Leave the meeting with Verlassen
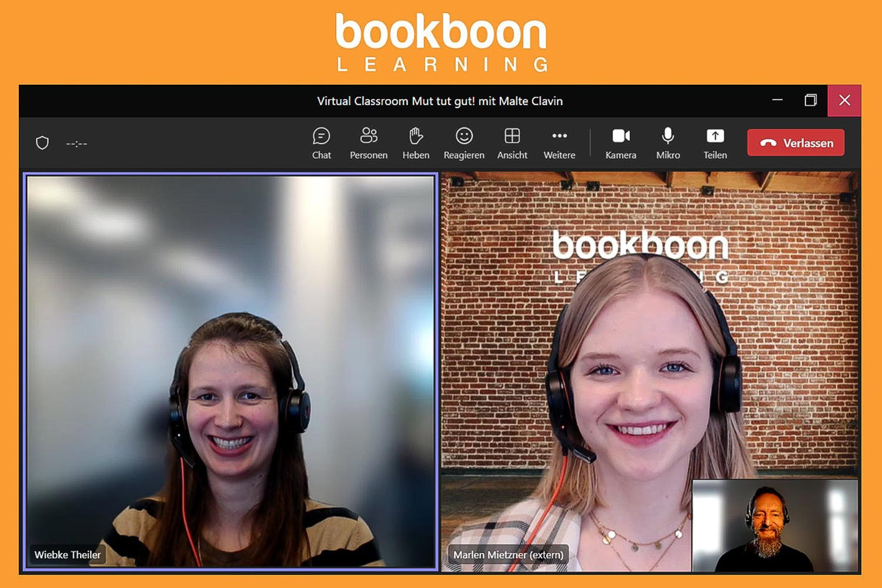Screen dimensions: 882x588 click(796, 143)
